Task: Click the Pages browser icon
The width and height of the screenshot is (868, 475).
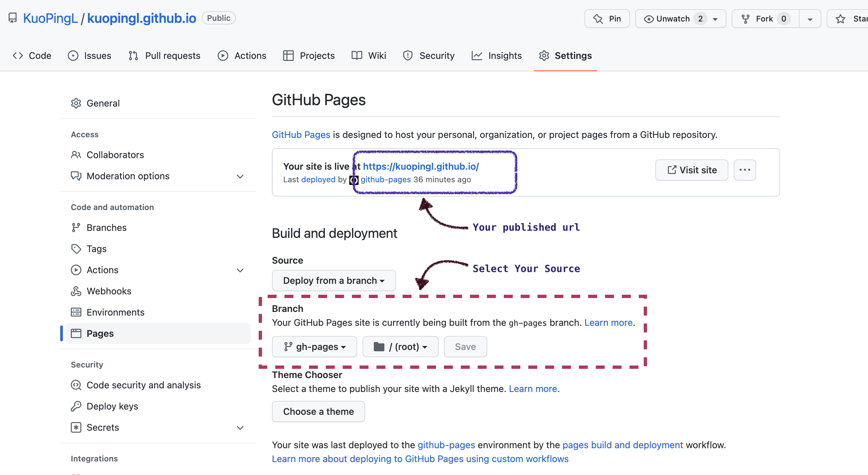Action: point(76,333)
